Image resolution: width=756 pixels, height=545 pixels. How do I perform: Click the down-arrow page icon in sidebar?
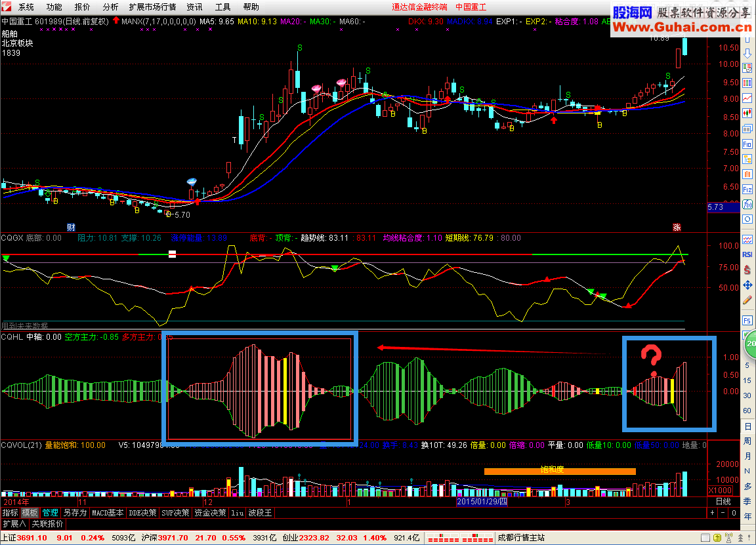click(x=747, y=53)
